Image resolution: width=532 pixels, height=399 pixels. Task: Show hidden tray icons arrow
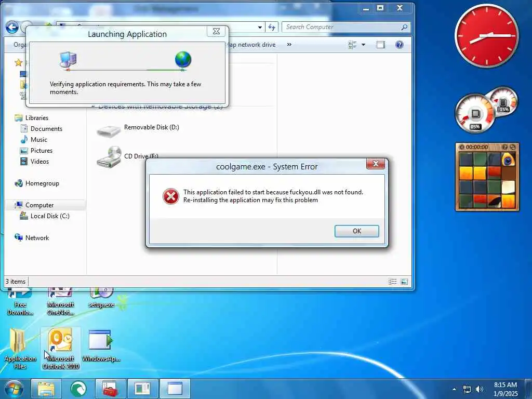point(454,389)
